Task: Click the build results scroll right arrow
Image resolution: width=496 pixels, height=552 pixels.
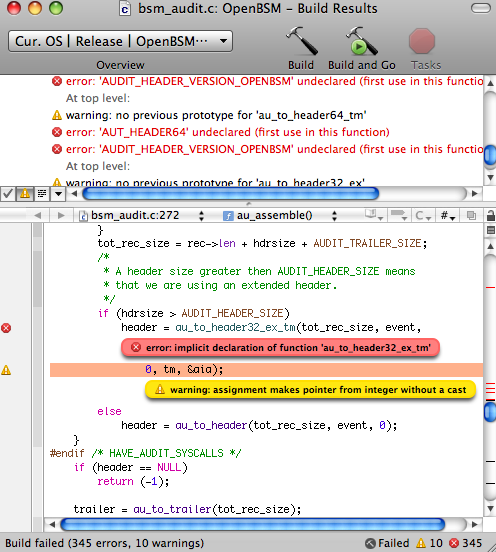Action: pyautogui.click(x=475, y=194)
